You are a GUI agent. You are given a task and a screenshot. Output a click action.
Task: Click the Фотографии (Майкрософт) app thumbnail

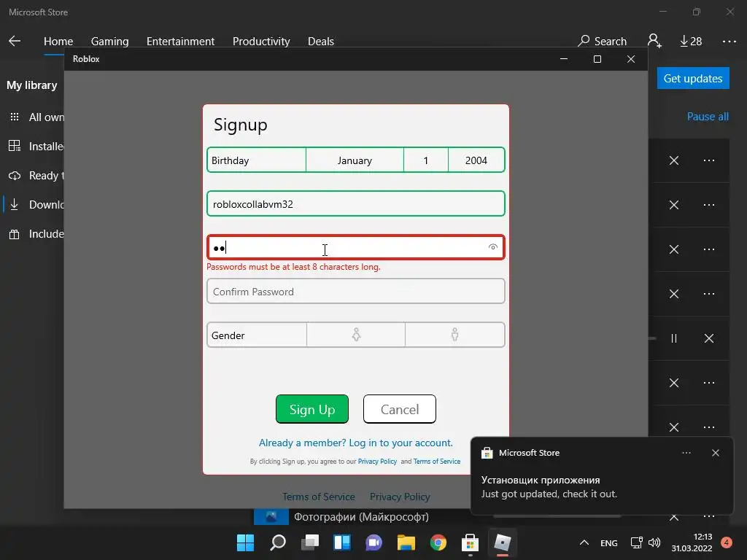coord(271,517)
